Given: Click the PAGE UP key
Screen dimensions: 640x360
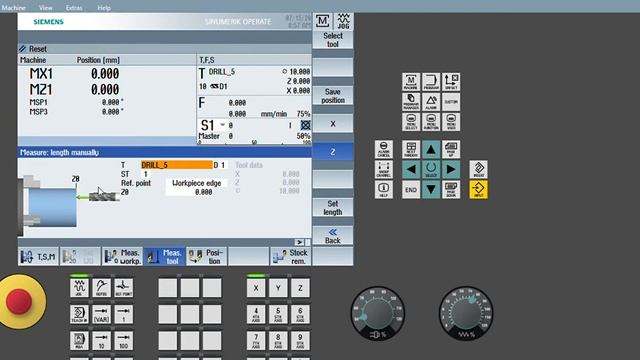Looking at the screenshot, I should pyautogui.click(x=451, y=149).
